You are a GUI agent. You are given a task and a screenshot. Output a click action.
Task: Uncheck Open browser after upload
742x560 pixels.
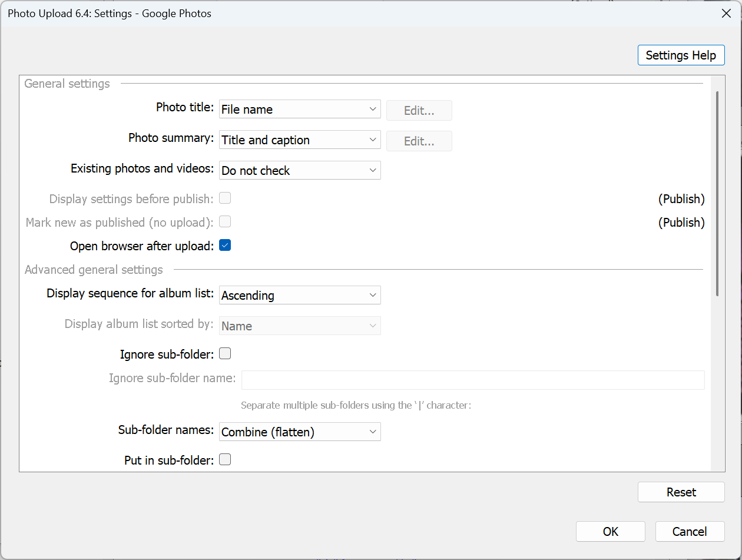coord(225,246)
